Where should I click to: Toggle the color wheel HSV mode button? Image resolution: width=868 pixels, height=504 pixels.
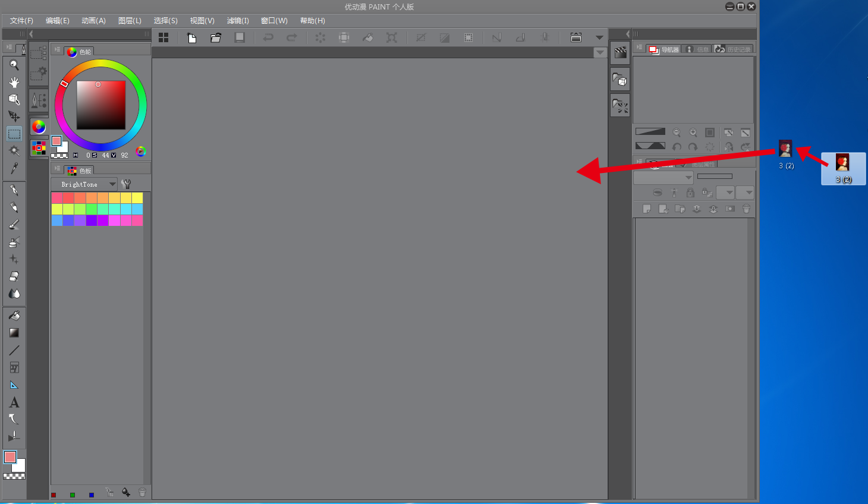pyautogui.click(x=141, y=152)
